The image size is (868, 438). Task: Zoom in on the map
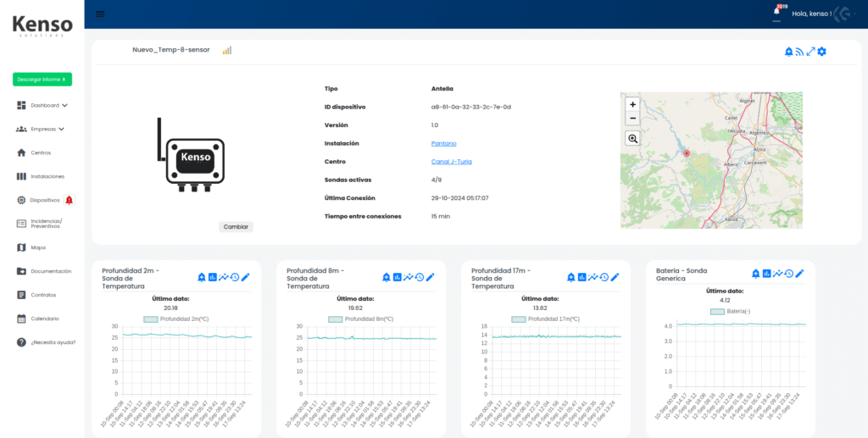coord(632,104)
